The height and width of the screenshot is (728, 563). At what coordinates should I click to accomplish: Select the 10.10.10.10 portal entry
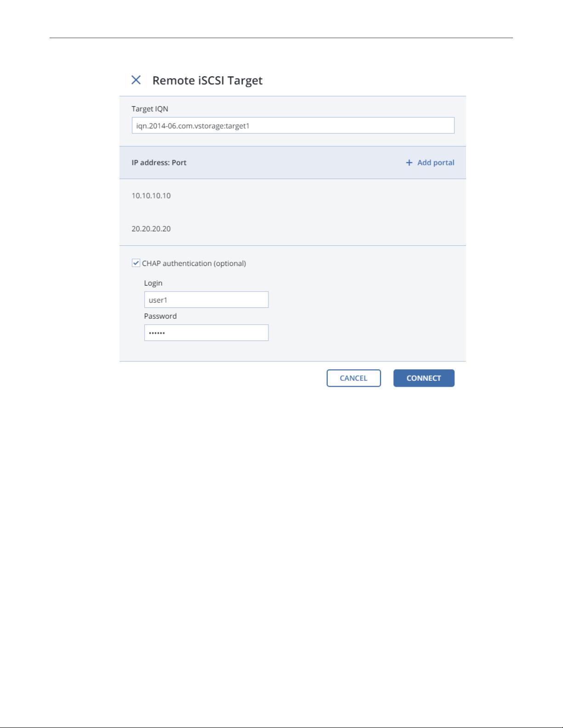151,196
